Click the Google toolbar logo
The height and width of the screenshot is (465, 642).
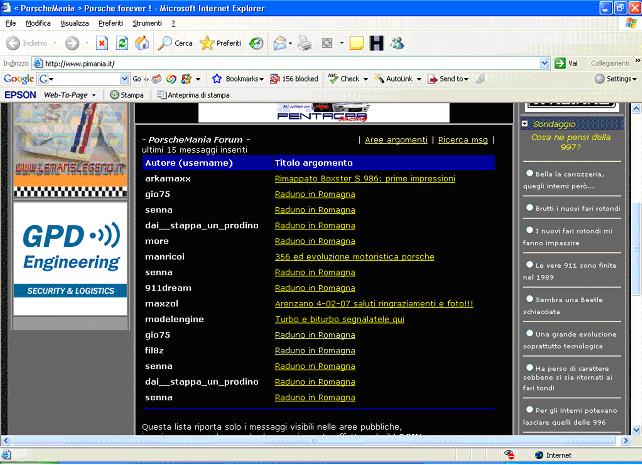(x=18, y=79)
